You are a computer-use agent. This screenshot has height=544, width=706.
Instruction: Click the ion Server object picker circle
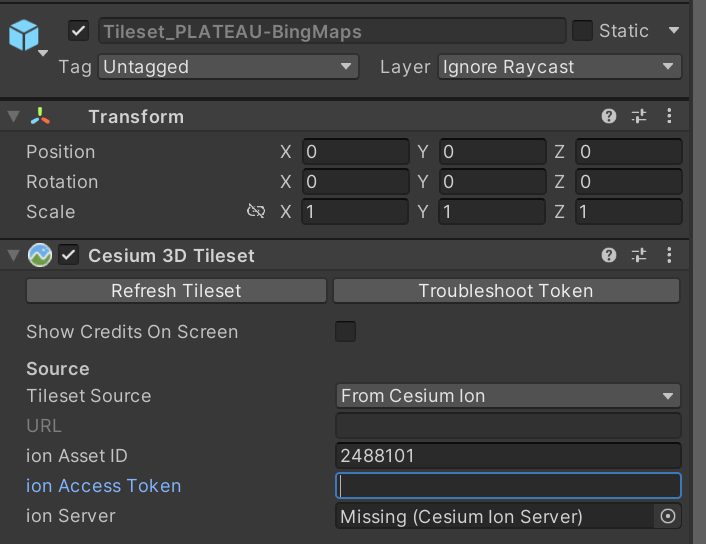tap(668, 516)
